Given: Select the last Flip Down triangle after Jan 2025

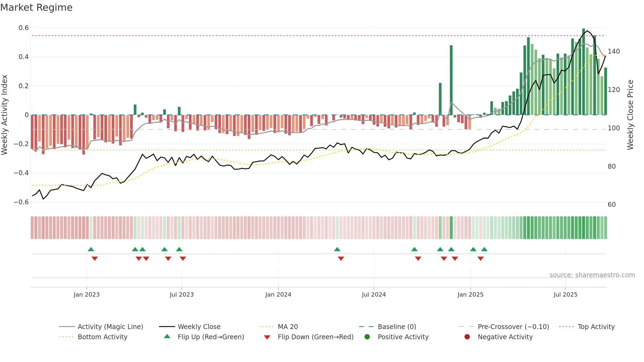Looking at the screenshot, I should (481, 258).
